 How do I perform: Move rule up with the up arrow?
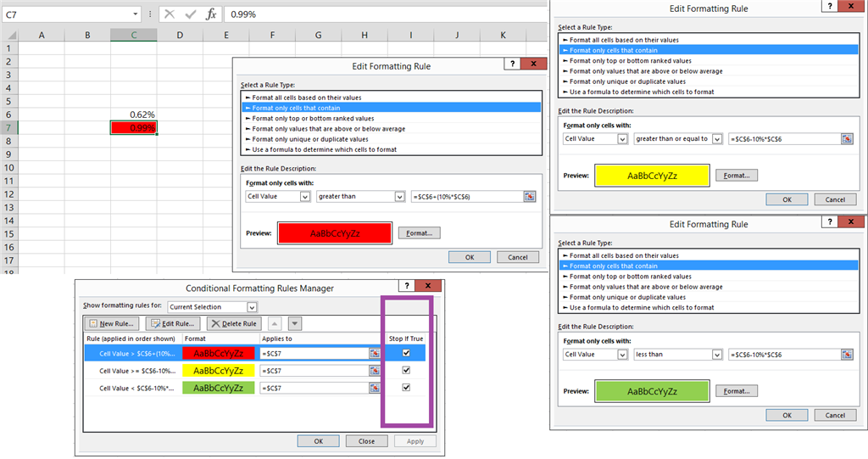pyautogui.click(x=275, y=324)
